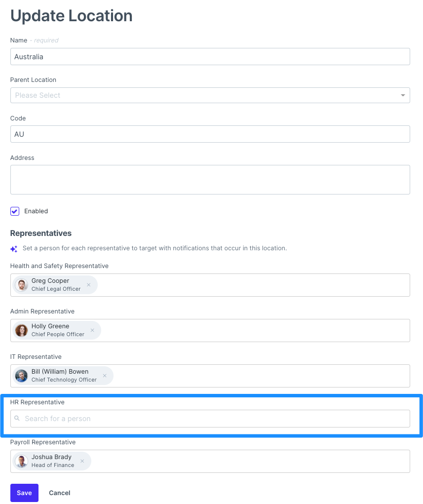Remove Holly Greene as Admin Representative
The width and height of the screenshot is (423, 504).
92,330
